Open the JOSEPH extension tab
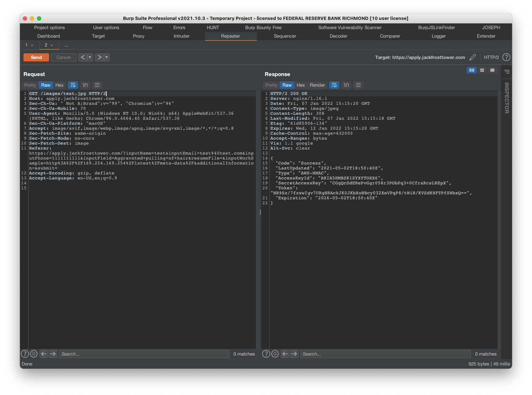The width and height of the screenshot is (532, 395). (491, 28)
